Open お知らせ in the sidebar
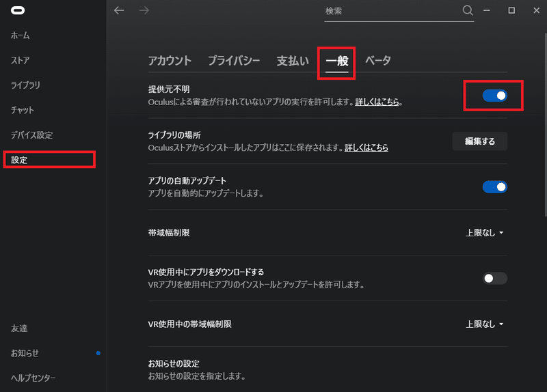547x392 pixels. [x=25, y=353]
